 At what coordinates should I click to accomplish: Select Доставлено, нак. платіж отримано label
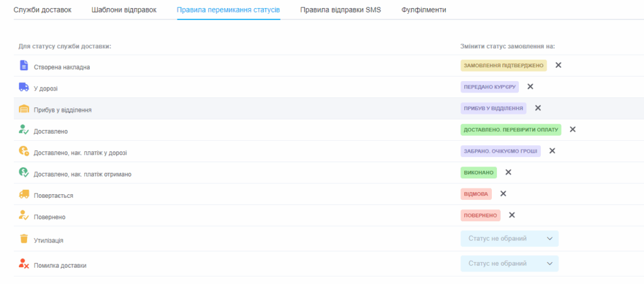(x=82, y=174)
